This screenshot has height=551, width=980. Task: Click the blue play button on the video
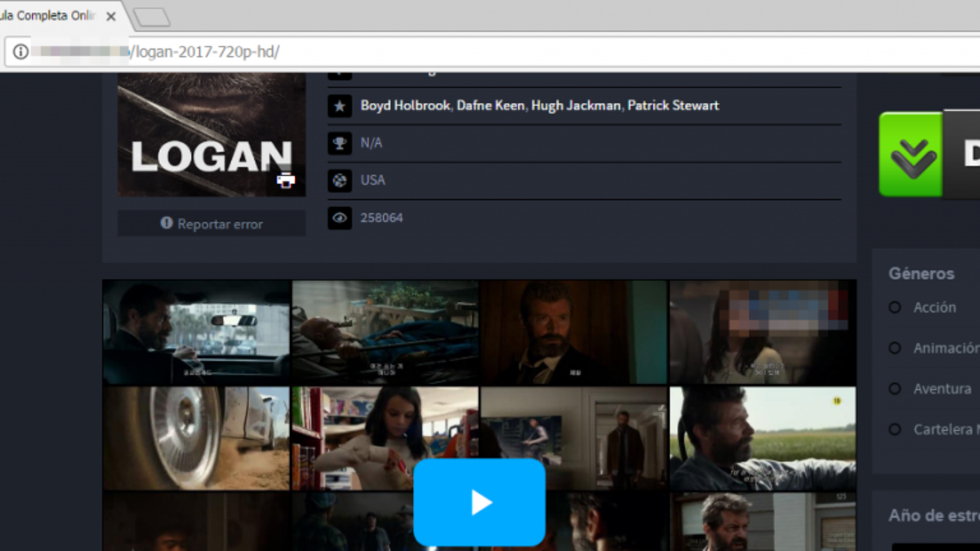coord(479,502)
